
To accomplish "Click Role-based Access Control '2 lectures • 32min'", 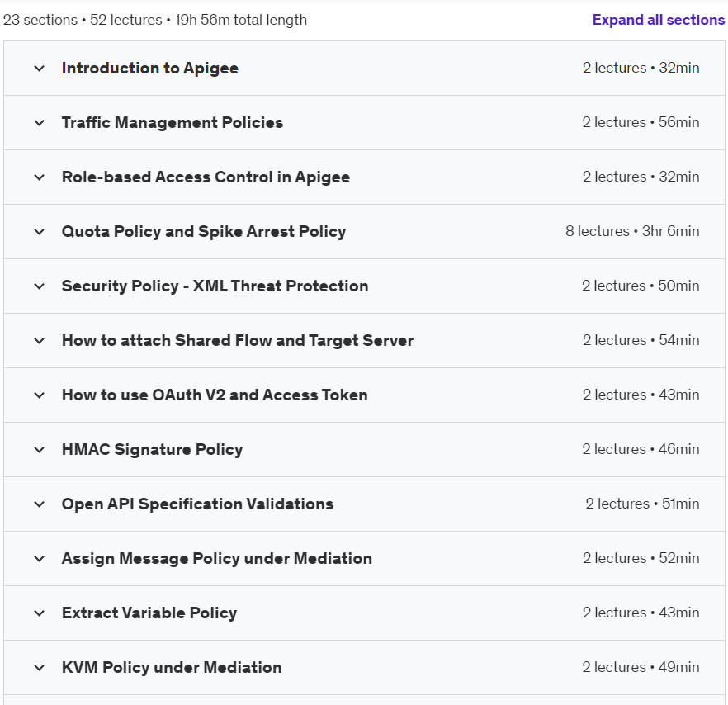I will click(x=641, y=177).
